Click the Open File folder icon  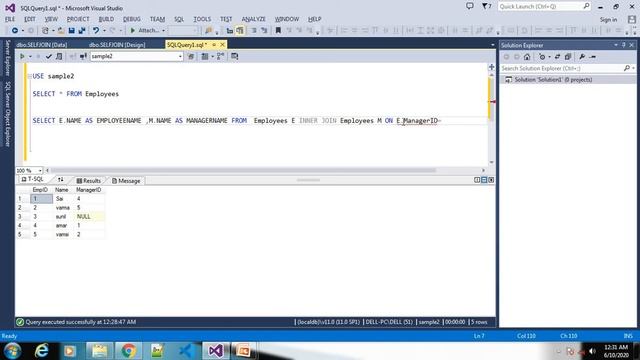[61, 31]
